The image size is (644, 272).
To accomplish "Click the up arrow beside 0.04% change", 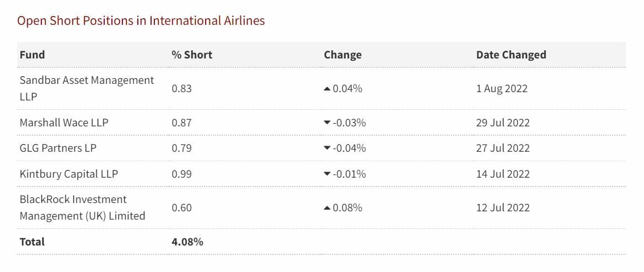I will pos(327,89).
